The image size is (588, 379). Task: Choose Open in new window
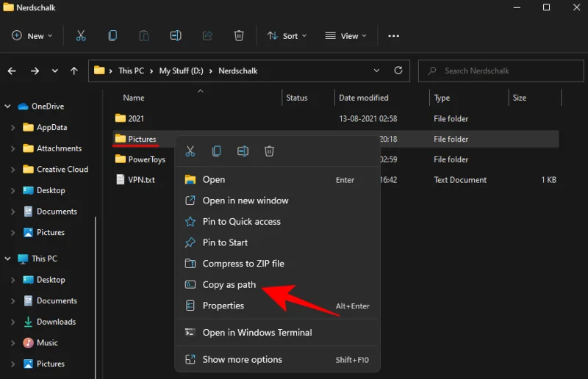278,201
